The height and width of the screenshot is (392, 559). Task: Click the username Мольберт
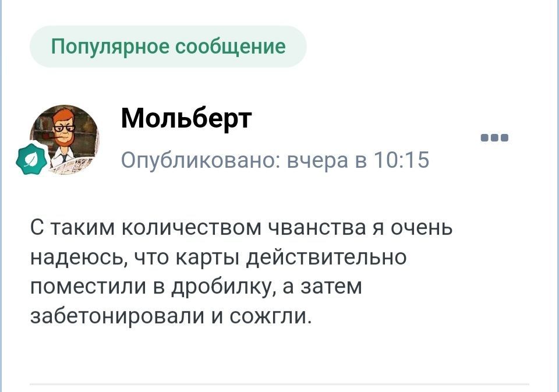(186, 118)
